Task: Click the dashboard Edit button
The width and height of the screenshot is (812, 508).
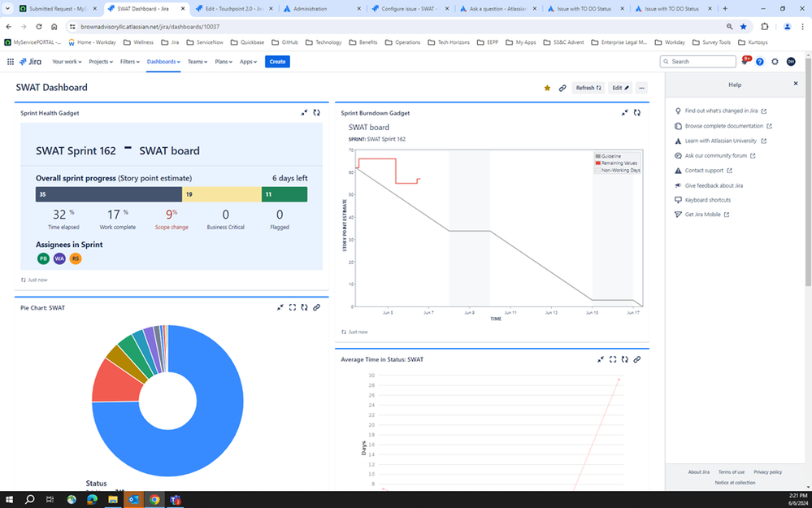Action: (x=620, y=88)
